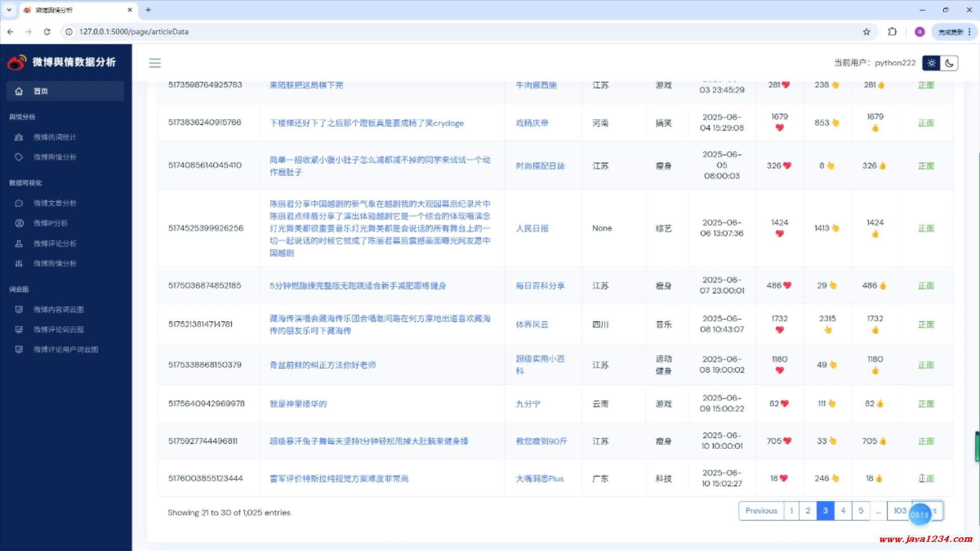Open article link about 雷军评价特斯拉

pos(339,479)
